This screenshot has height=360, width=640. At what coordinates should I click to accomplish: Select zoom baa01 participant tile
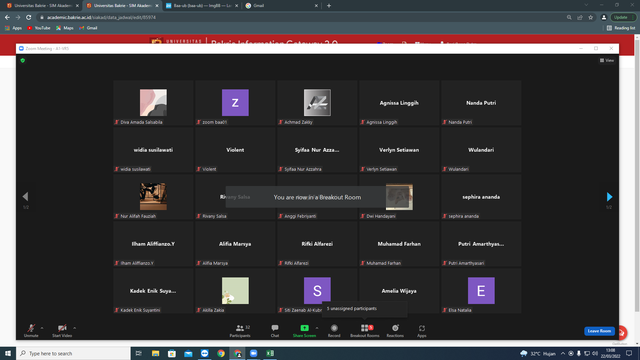point(235,103)
